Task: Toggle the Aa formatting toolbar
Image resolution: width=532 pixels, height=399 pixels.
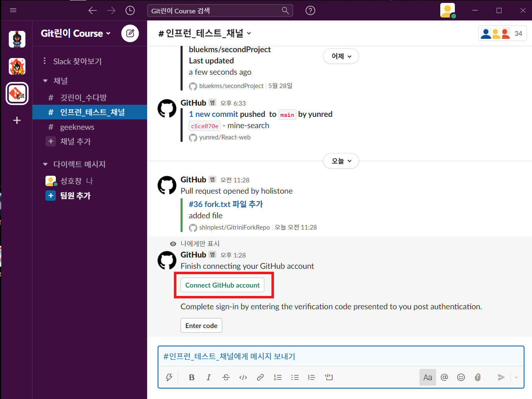Action: pos(428,377)
